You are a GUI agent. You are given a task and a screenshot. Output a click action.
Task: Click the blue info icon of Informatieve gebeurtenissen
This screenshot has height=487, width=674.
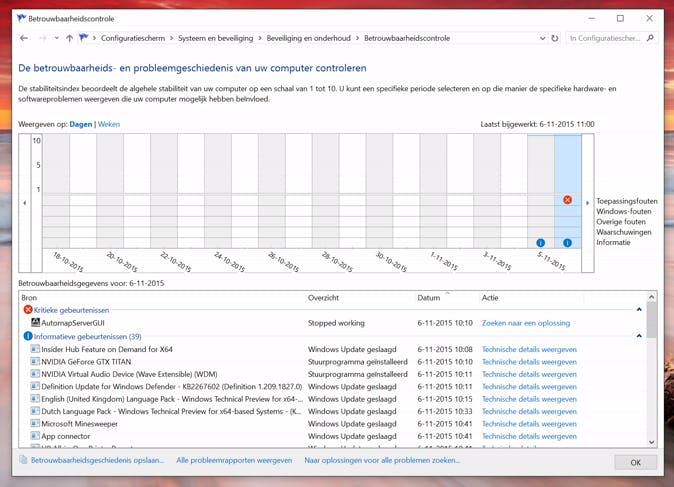click(x=28, y=336)
